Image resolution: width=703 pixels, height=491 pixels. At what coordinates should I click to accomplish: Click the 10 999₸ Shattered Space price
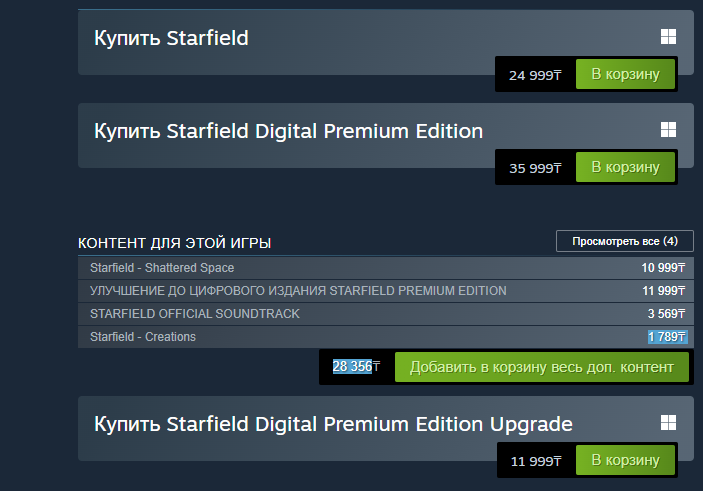pos(664,268)
